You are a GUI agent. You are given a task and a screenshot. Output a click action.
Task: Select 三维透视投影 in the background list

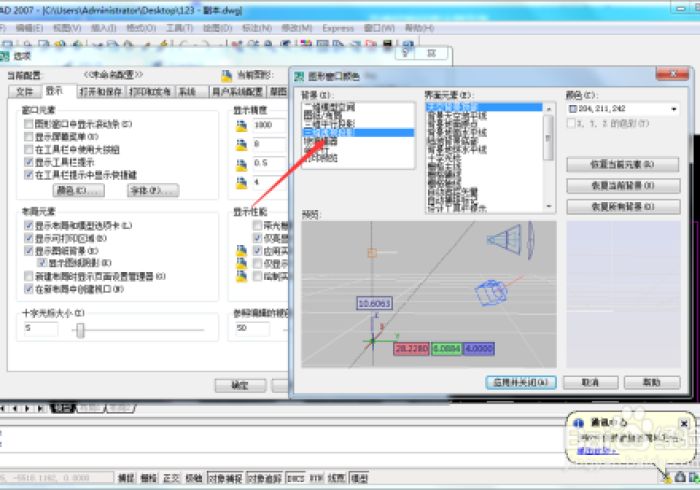336,132
